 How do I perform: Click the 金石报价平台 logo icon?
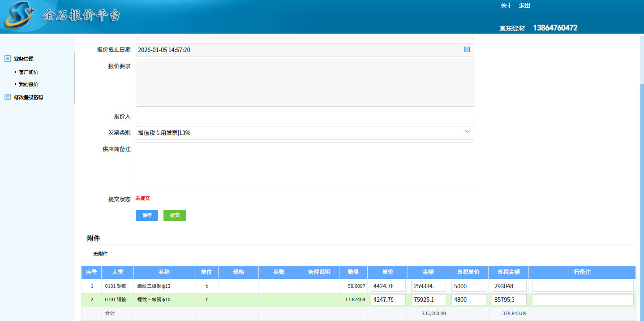19,15
